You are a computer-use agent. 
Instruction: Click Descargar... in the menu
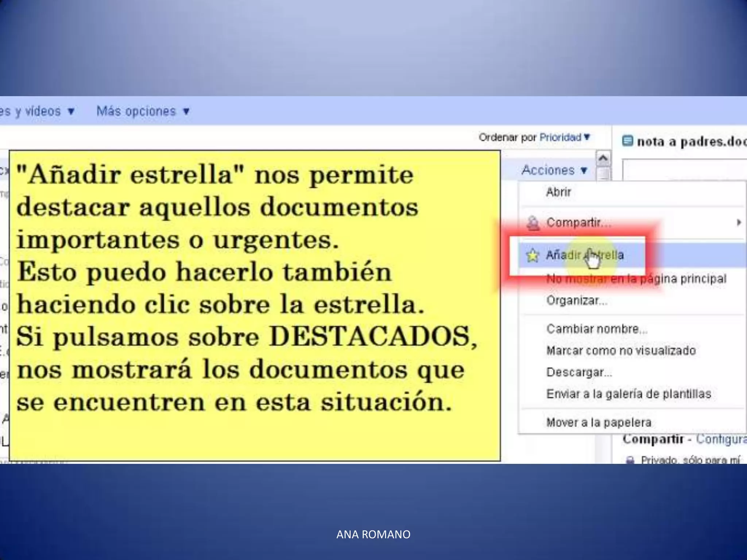(579, 372)
